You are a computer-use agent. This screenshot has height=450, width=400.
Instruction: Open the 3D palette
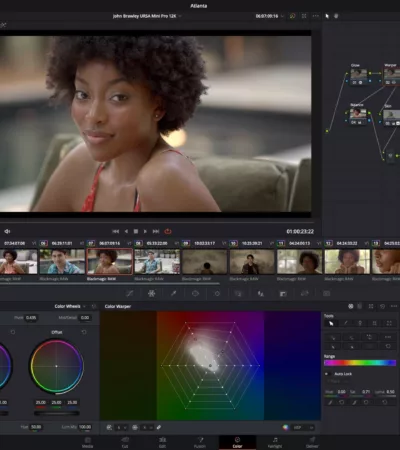327,293
